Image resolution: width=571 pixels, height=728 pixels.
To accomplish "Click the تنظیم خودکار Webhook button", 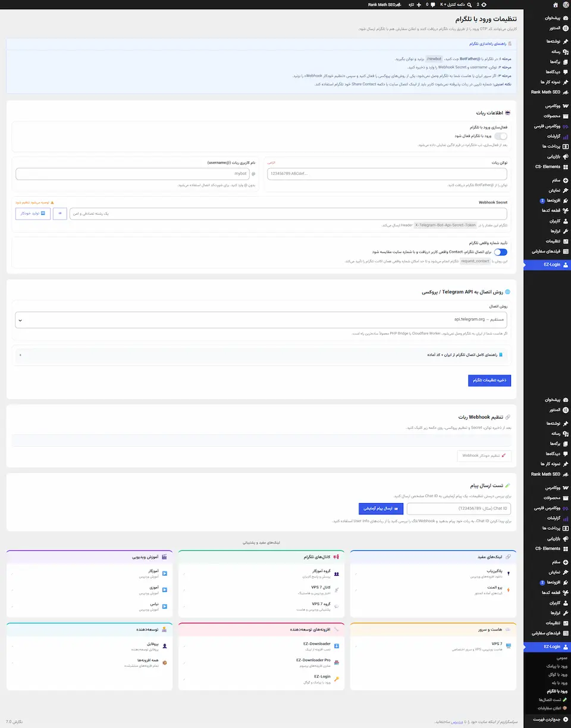I will 484,456.
